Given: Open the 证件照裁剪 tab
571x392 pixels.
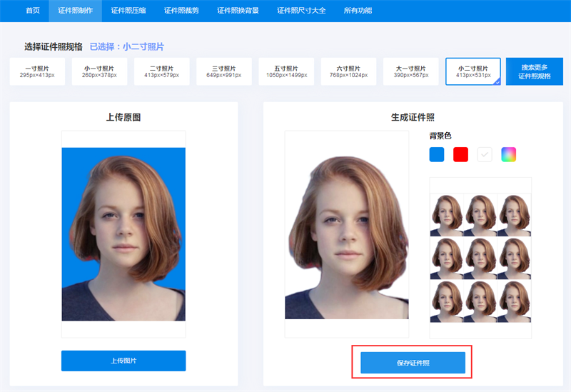Looking at the screenshot, I should [x=181, y=11].
